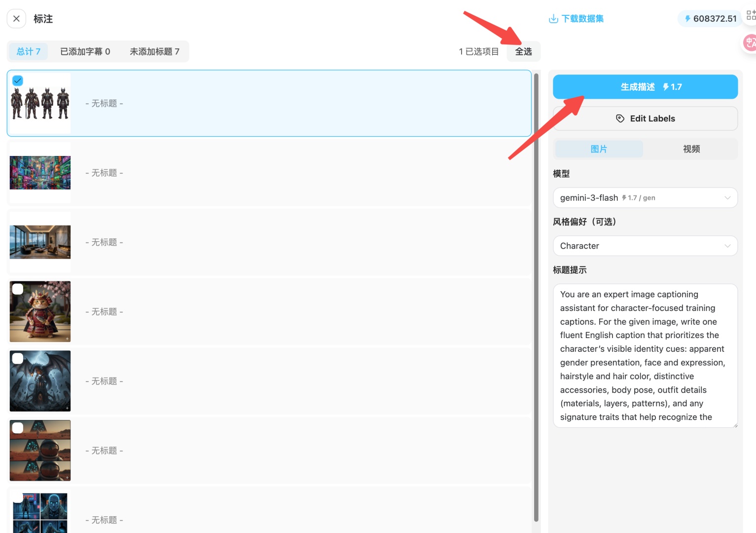Show the 已添加字幕 0 filter tab
The width and height of the screenshot is (756, 533).
coord(85,52)
